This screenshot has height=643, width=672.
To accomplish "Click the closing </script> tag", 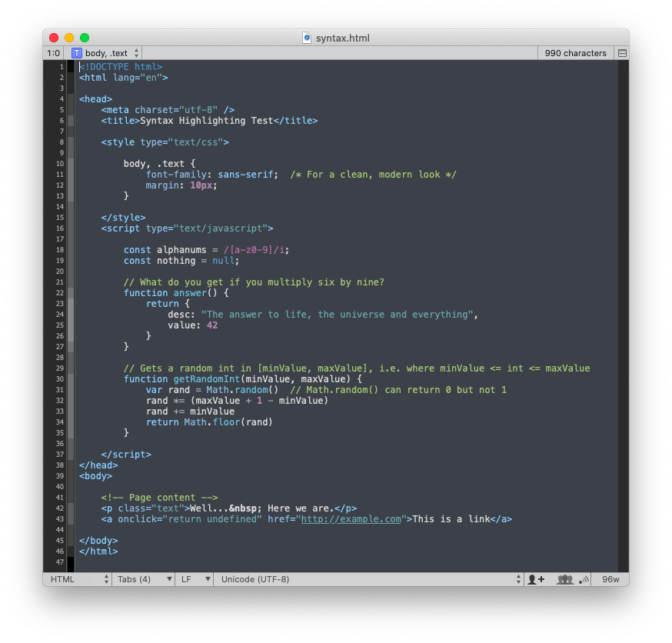I will [126, 455].
